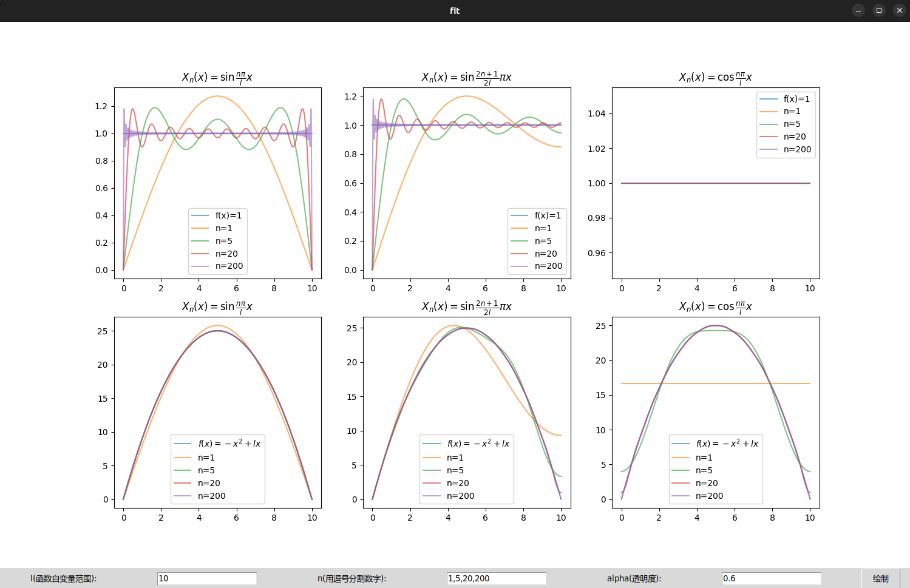Click the n(用逗号分割数字) label
The width and height of the screenshot is (910, 588).
click(x=352, y=578)
